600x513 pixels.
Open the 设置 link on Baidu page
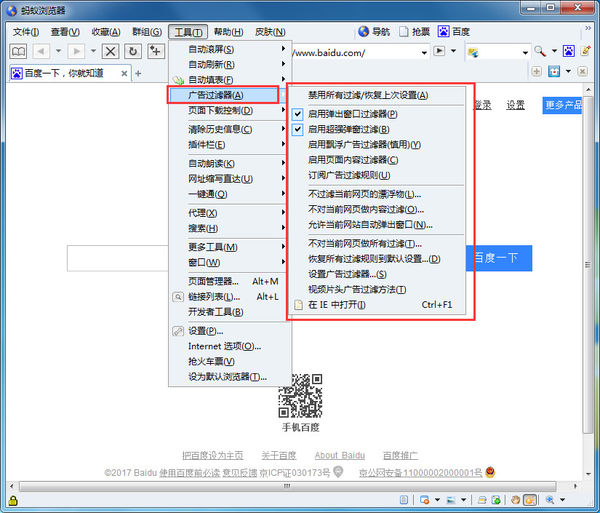(x=515, y=105)
